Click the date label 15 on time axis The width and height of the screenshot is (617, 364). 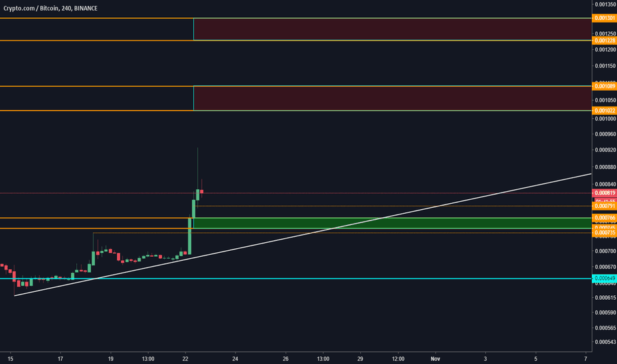pyautogui.click(x=10, y=359)
